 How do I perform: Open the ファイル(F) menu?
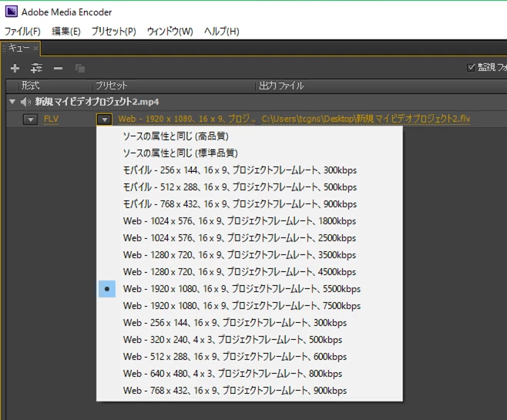[x=22, y=32]
